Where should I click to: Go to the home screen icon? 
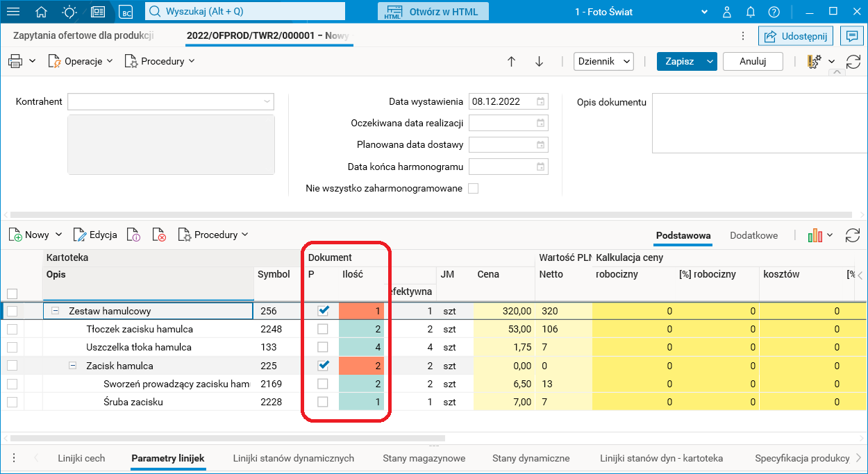click(42, 12)
